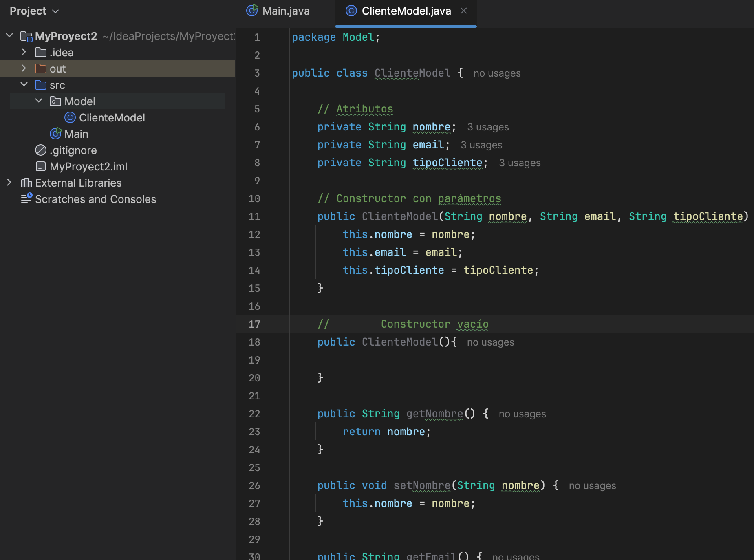
Task: Click '3 usages' hint beside tipoCliente field
Action: click(x=520, y=163)
